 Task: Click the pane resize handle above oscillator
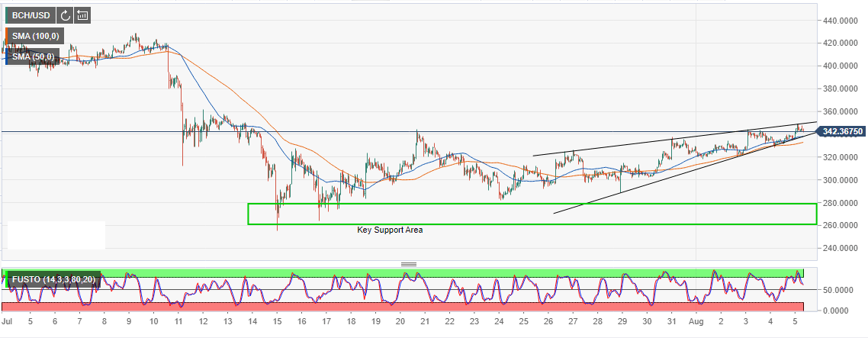(x=409, y=264)
